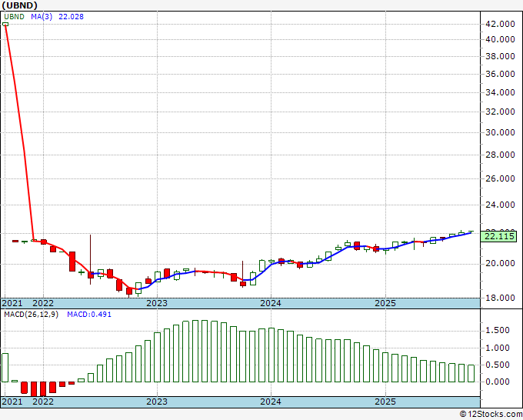This screenshot has height=420, width=523.
Task: Click the 34.000 price axis label
Action: 500,92
